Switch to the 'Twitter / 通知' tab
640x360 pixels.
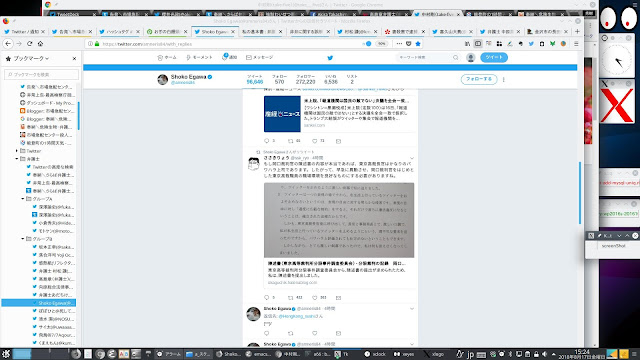(x=25, y=31)
